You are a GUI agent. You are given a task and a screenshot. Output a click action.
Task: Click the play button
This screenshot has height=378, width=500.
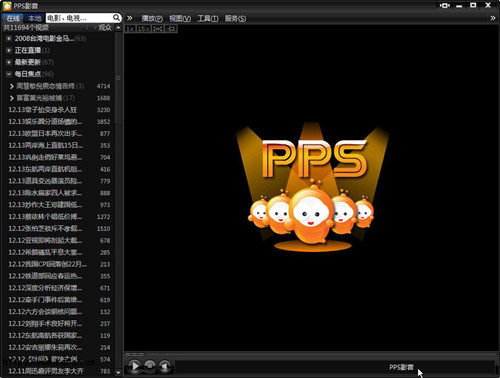[x=135, y=366]
